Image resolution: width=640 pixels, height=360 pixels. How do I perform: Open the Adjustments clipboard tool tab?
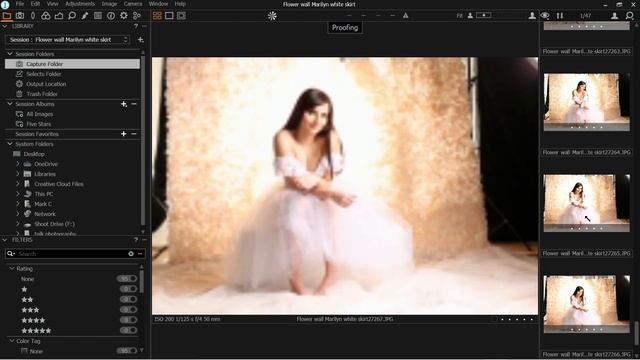98,16
